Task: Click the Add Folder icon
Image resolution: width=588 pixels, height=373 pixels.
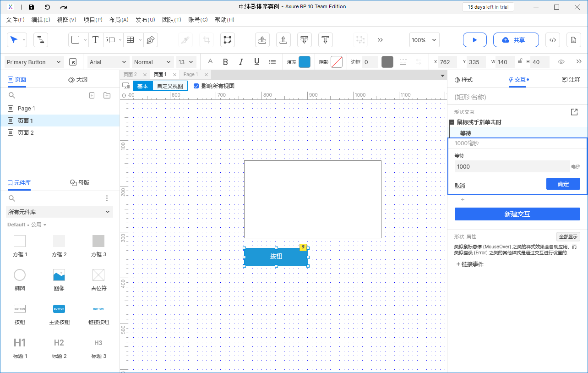Action: pos(107,95)
